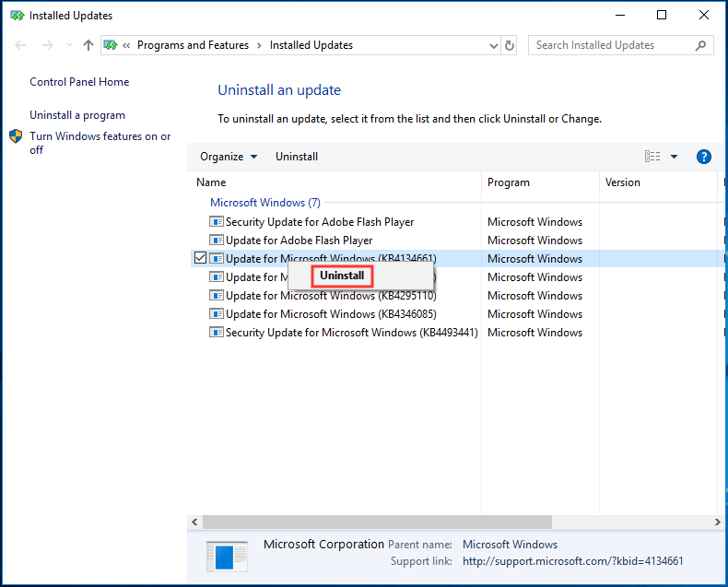Click the Installed Updates breadcrumb

click(x=311, y=45)
